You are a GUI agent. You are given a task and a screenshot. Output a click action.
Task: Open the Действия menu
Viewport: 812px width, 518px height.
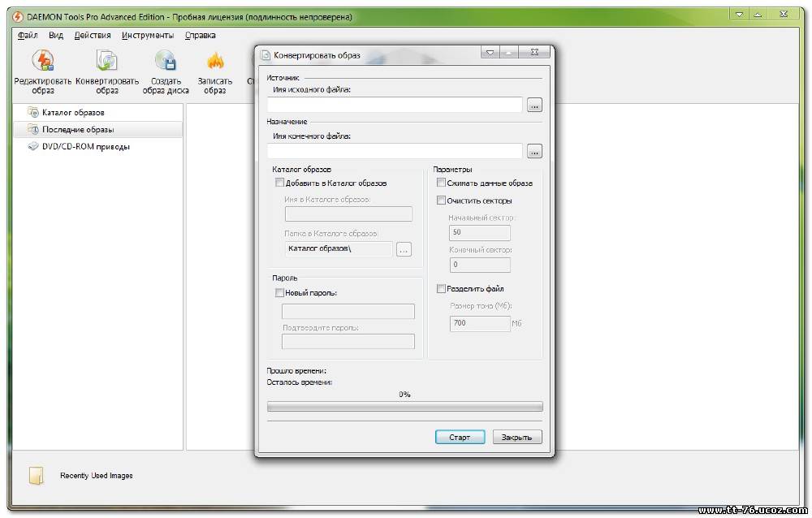(93, 35)
